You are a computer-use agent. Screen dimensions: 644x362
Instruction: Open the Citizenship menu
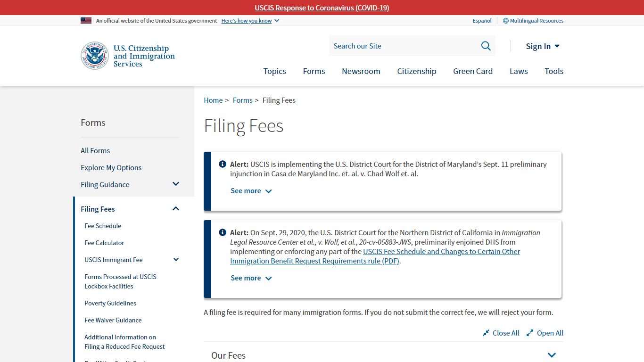[417, 71]
